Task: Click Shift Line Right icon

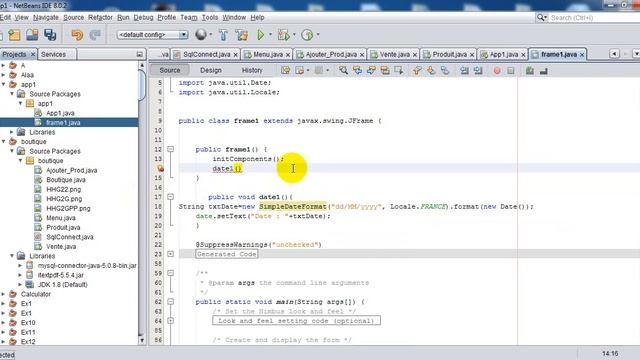Action: click(x=478, y=71)
